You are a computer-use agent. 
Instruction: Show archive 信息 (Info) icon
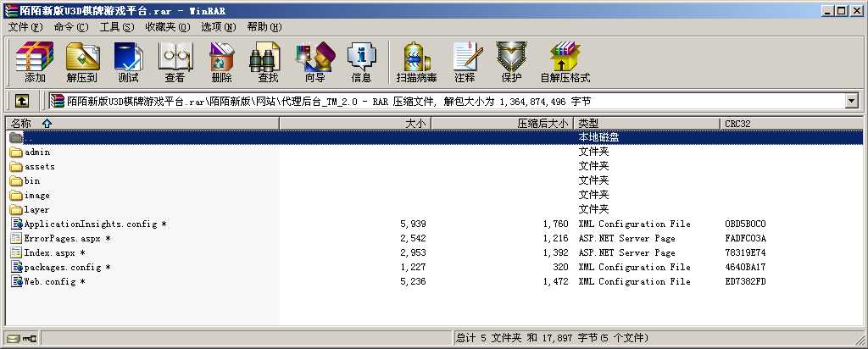point(361,57)
